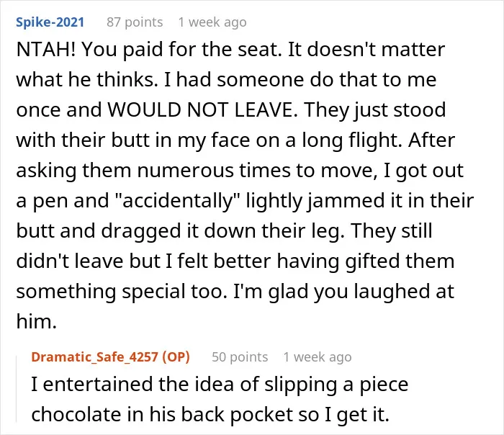Open the Spike-2021 comment's "1 week ago" permalink

click(212, 22)
